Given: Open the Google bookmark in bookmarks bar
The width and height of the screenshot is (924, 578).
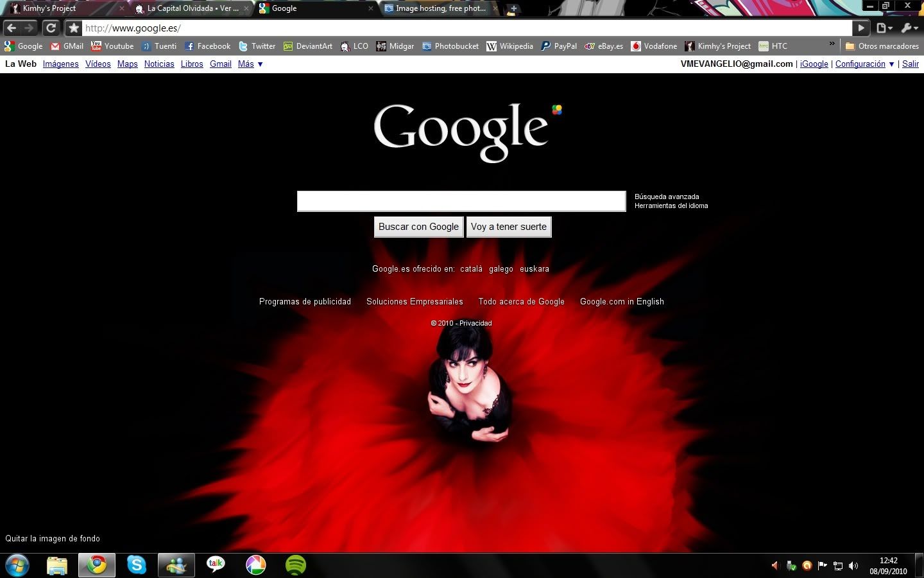Looking at the screenshot, I should pos(23,46).
